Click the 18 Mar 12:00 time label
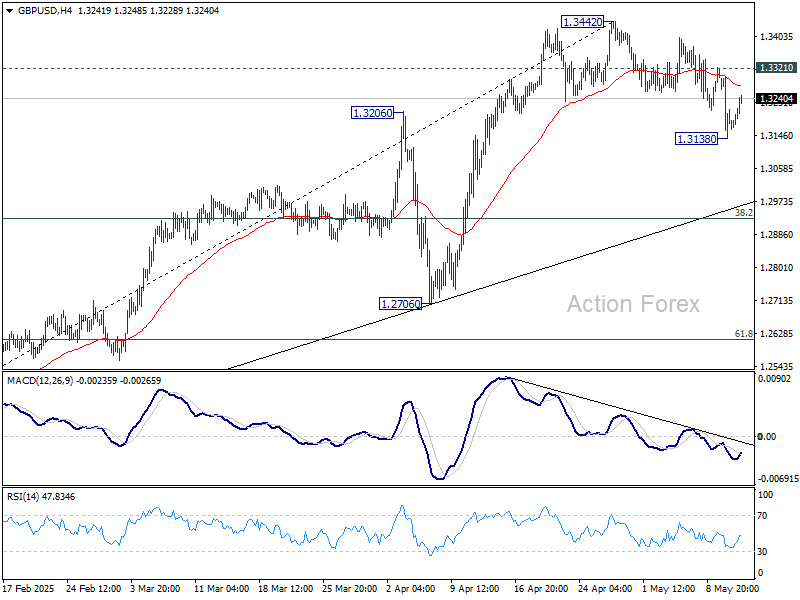This screenshot has height=600, width=800. pos(285,589)
